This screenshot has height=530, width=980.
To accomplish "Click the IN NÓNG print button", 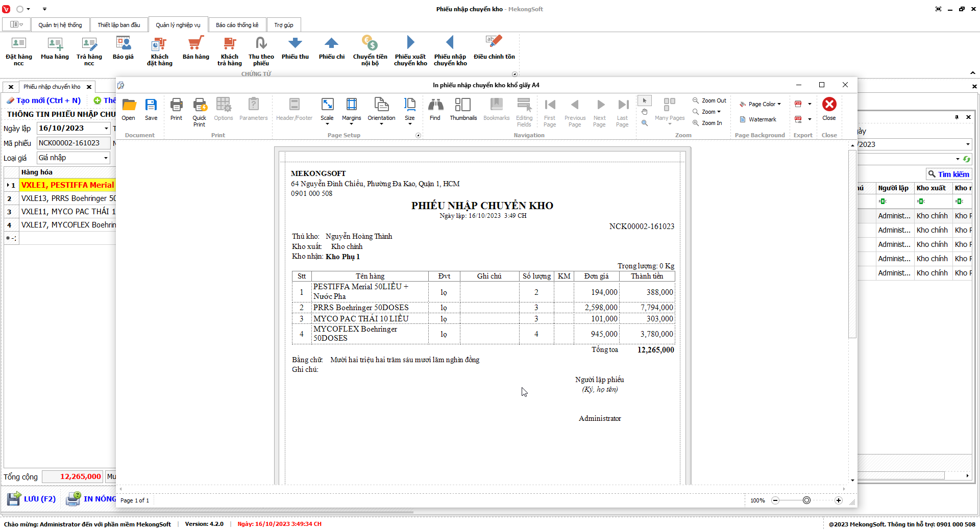I will (92, 499).
